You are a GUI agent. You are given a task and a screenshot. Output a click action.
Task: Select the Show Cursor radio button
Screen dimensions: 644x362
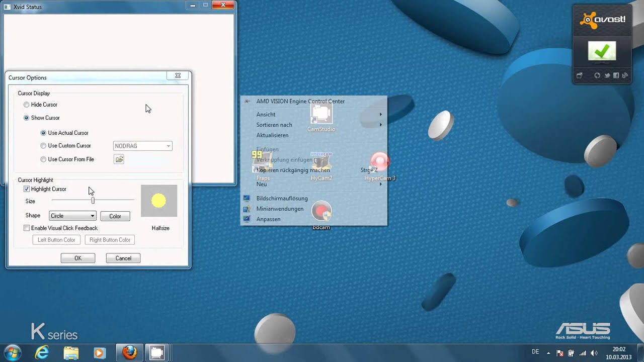(26, 118)
